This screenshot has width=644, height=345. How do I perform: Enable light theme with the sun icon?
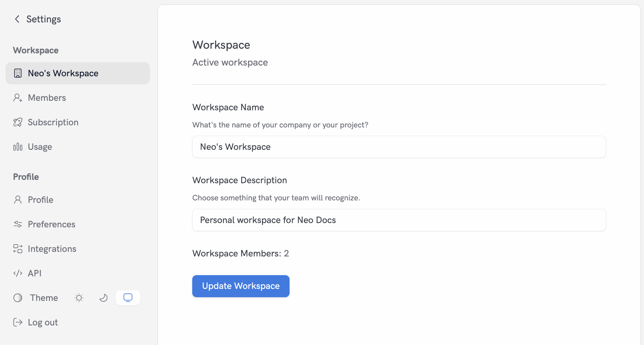point(79,298)
